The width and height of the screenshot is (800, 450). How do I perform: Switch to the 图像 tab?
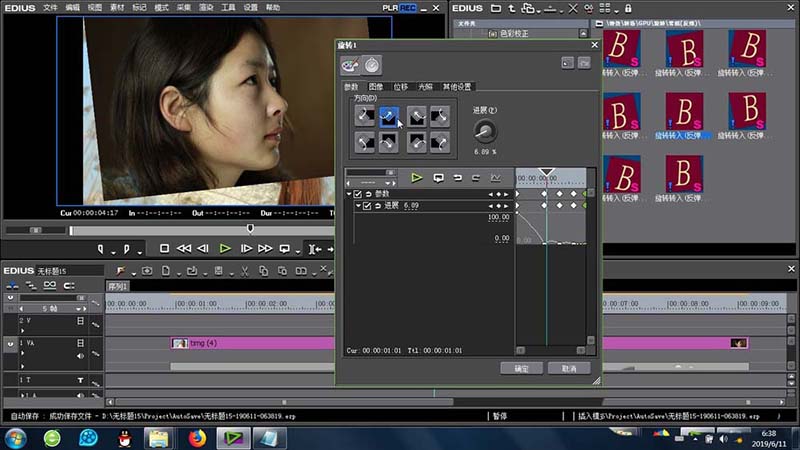tap(376, 87)
